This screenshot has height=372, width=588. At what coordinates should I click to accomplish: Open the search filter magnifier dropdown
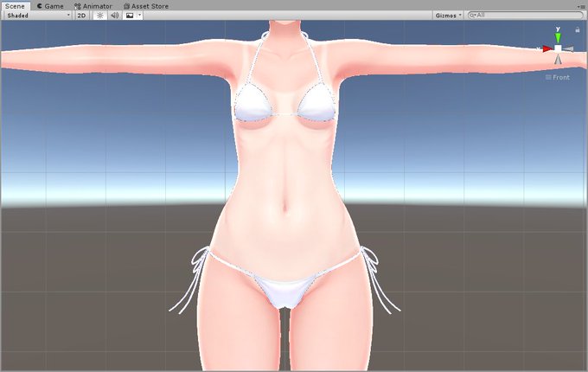click(x=473, y=15)
